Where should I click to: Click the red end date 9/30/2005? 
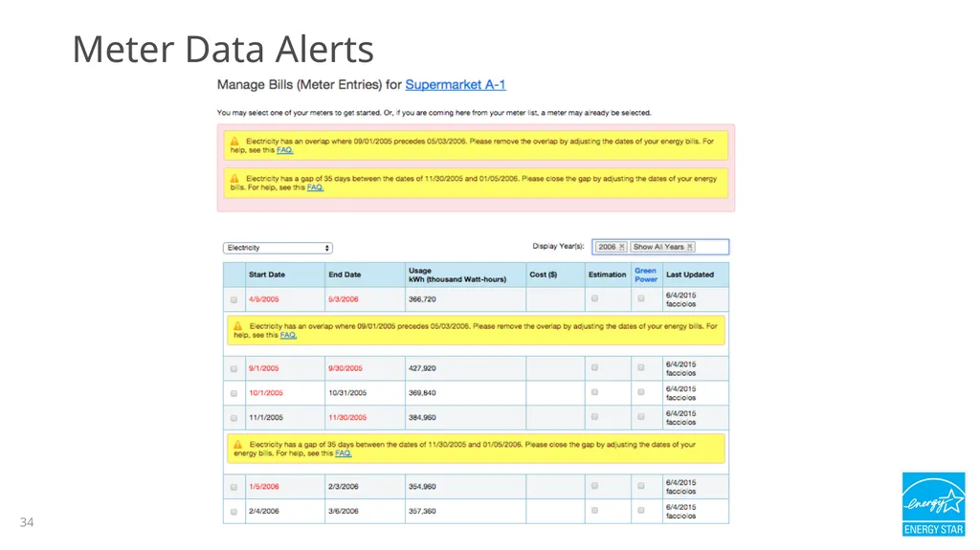[x=345, y=368]
